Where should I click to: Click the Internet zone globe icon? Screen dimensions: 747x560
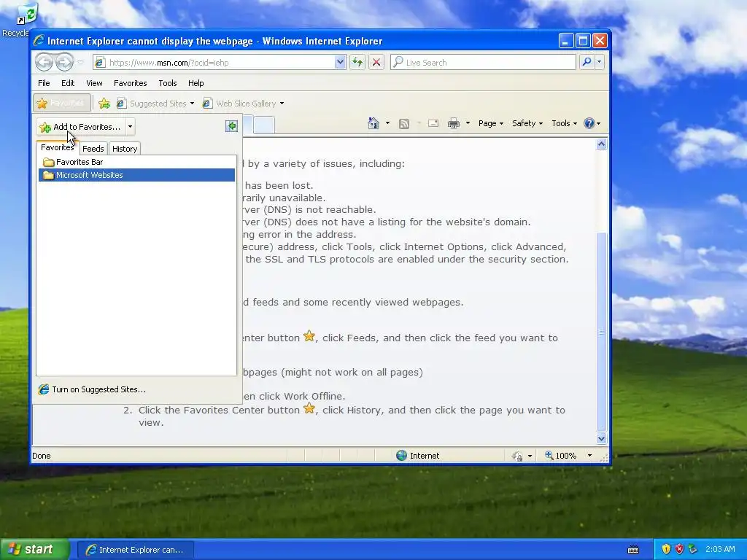[402, 455]
